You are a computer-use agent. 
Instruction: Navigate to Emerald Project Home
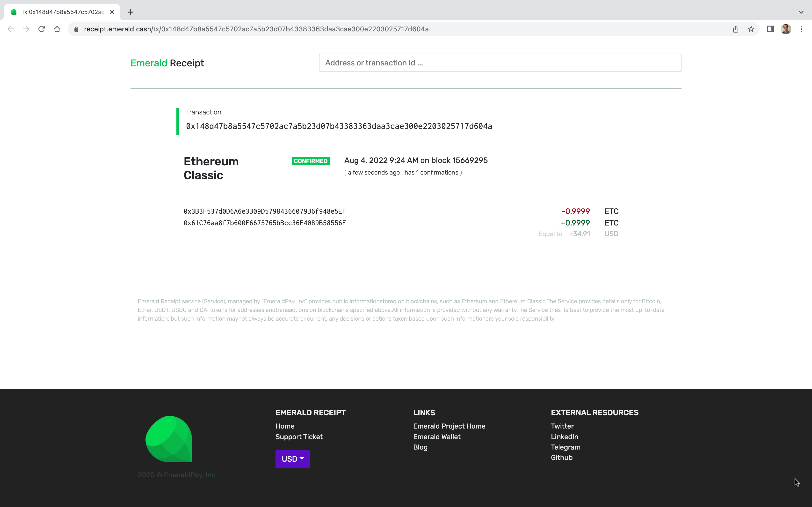(x=449, y=426)
